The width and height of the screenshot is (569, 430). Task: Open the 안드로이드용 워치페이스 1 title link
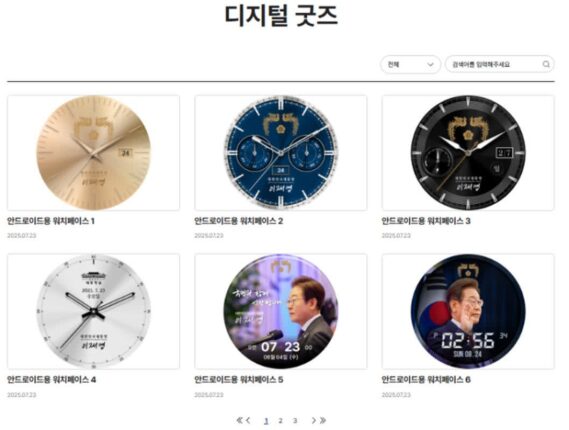point(51,221)
